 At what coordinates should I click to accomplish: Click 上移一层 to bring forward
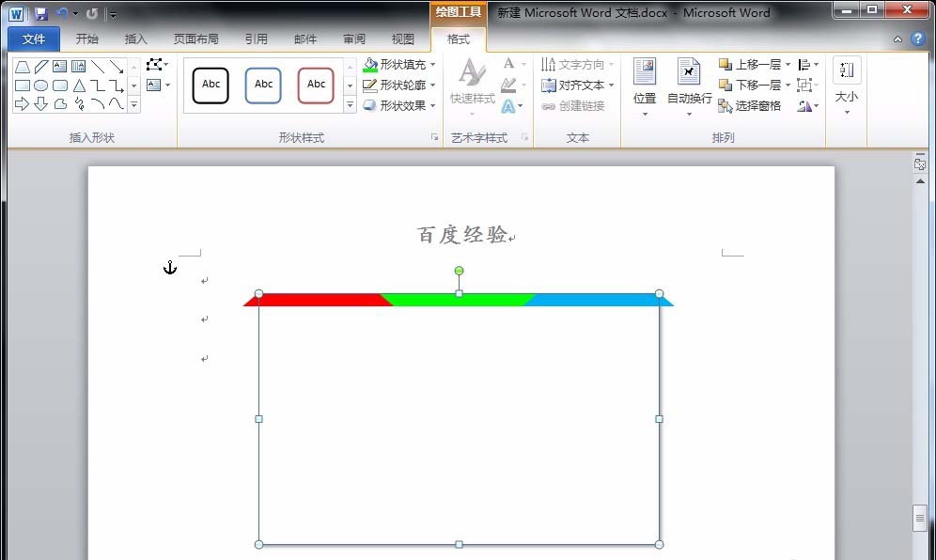coord(750,65)
